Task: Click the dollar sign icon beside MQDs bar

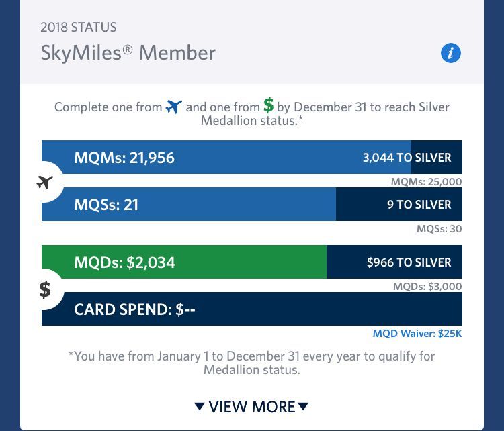Action: click(45, 289)
